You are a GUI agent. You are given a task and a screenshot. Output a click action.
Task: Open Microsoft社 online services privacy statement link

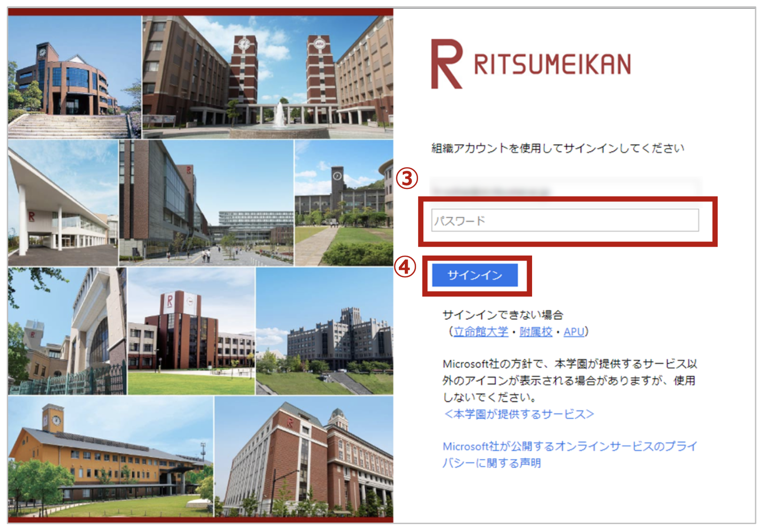(570, 455)
